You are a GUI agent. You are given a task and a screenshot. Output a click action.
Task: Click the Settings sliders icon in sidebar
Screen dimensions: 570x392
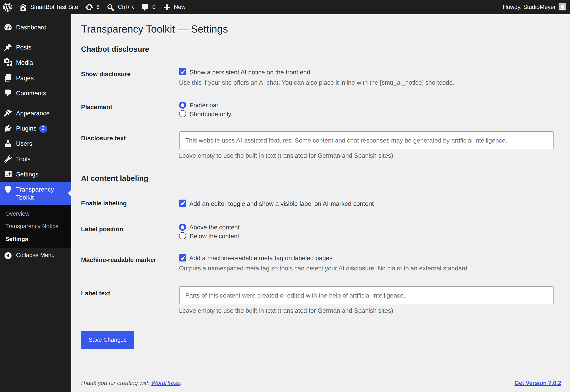tap(8, 174)
